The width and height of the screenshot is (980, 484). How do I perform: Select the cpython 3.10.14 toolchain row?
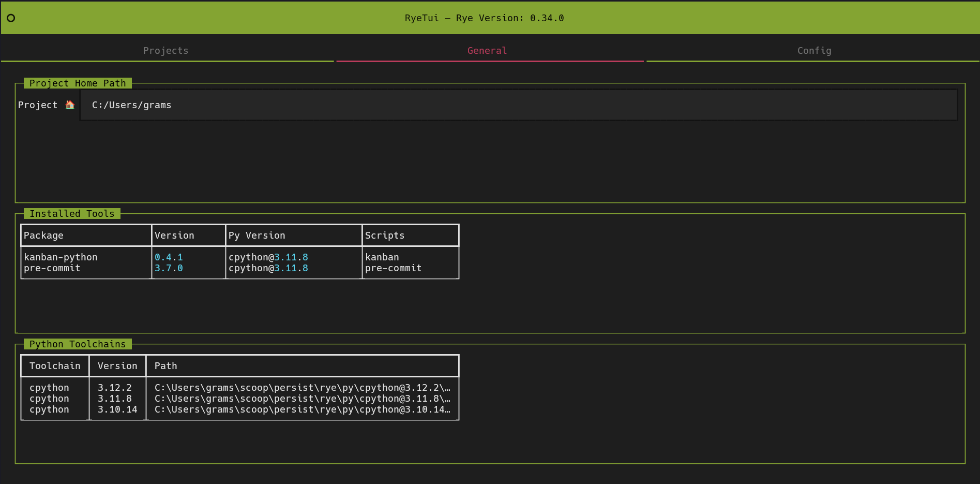point(240,409)
